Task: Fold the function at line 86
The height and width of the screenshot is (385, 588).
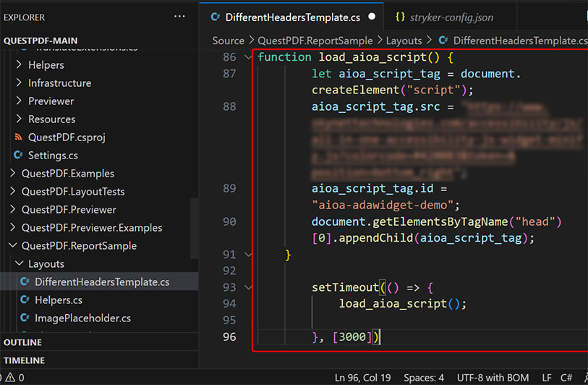Action: coord(249,57)
